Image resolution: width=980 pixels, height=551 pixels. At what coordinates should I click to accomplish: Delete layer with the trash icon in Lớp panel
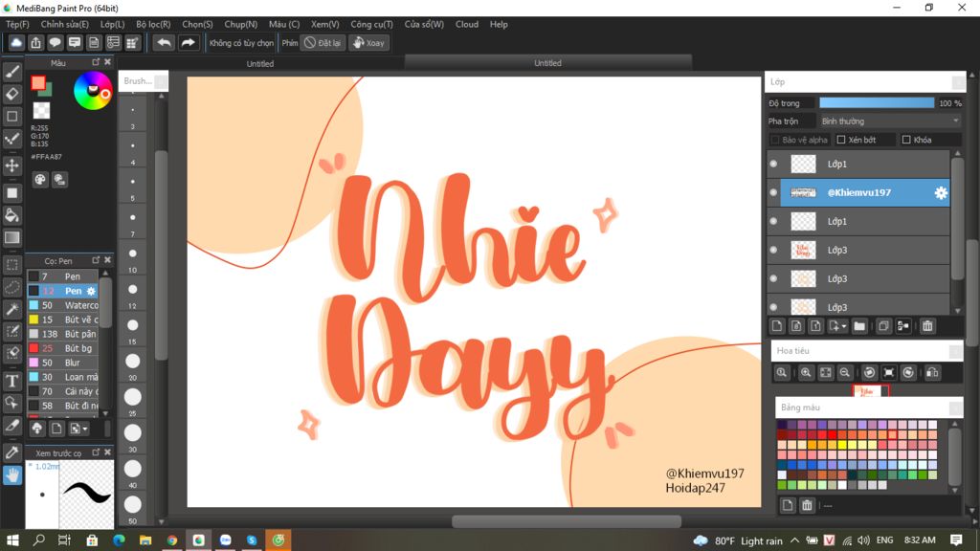[927, 326]
